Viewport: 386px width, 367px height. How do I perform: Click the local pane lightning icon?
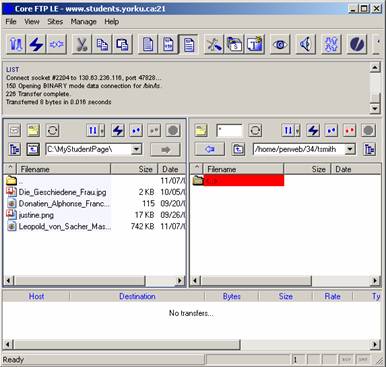[118, 130]
